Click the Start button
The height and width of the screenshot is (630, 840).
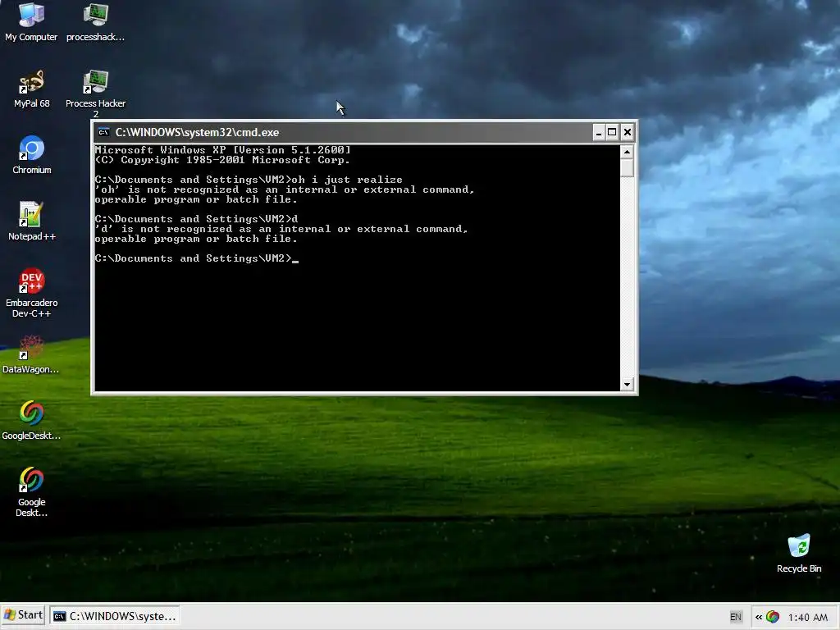pyautogui.click(x=23, y=615)
